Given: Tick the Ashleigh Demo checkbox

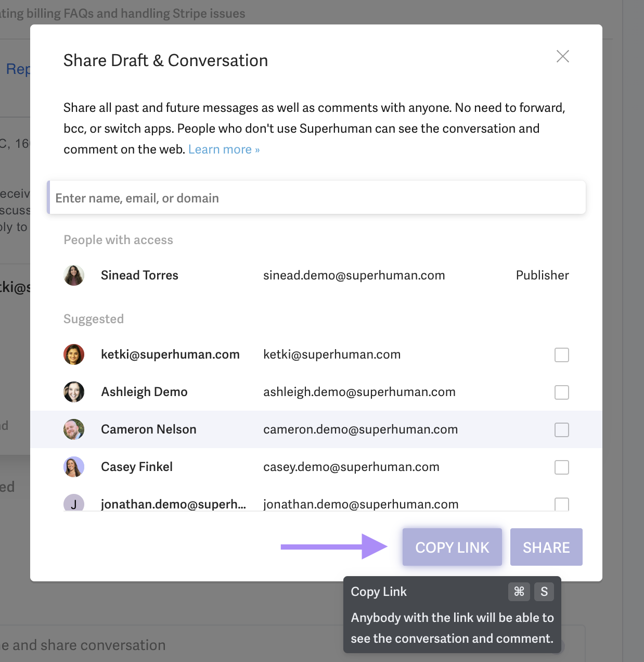Looking at the screenshot, I should coord(561,392).
